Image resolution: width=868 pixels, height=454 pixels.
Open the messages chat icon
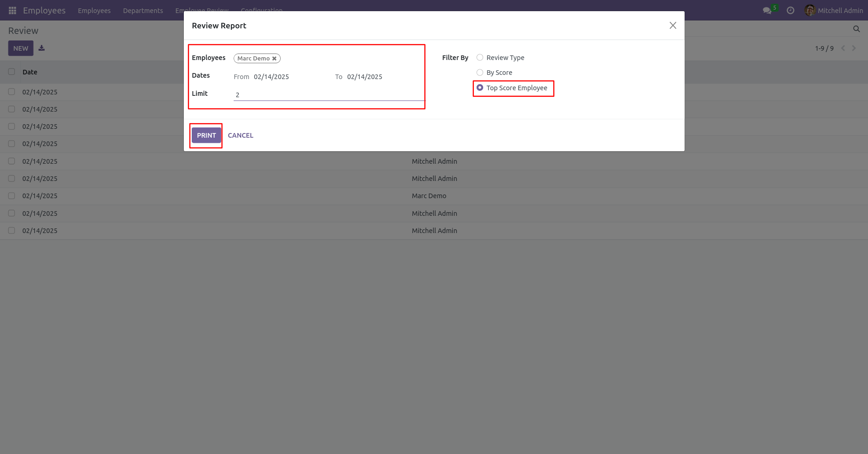[767, 10]
